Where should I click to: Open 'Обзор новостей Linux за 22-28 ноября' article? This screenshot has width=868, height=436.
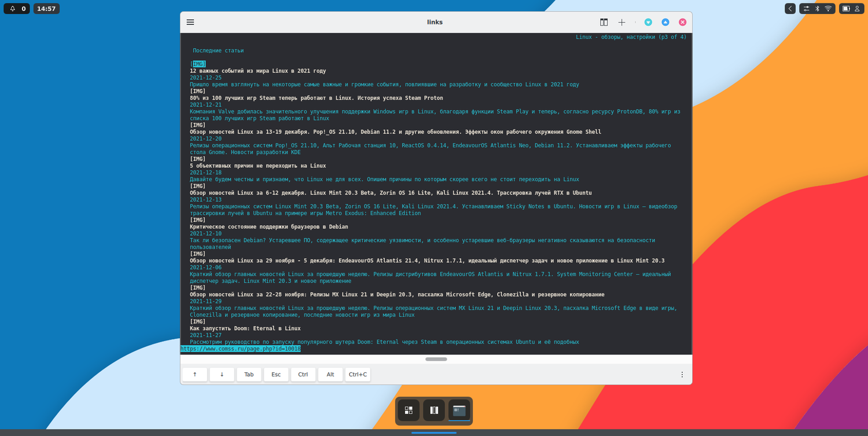tap(397, 294)
